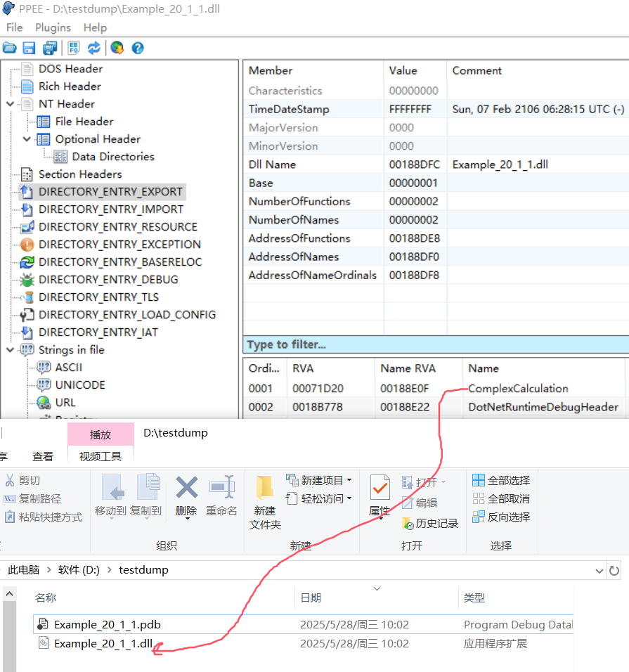Viewport: 629px width, 672px height.
Task: Click the Type to filter input field
Action: click(x=436, y=344)
